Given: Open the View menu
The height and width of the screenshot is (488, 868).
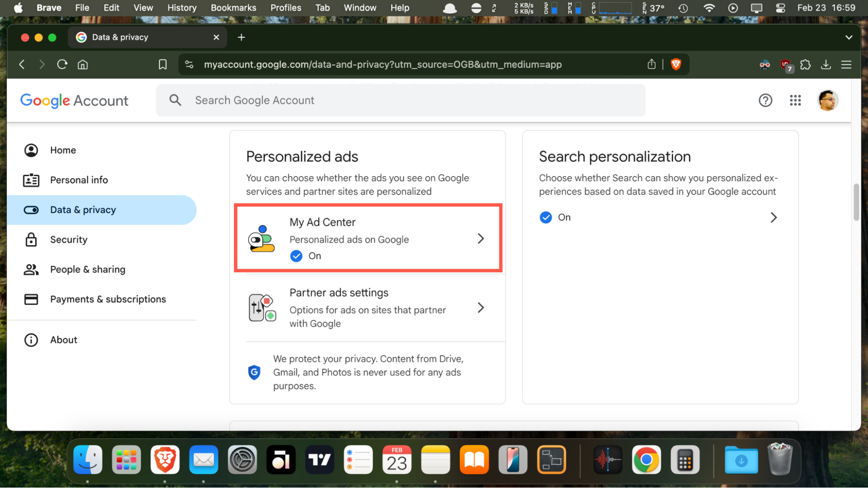Looking at the screenshot, I should [x=143, y=8].
